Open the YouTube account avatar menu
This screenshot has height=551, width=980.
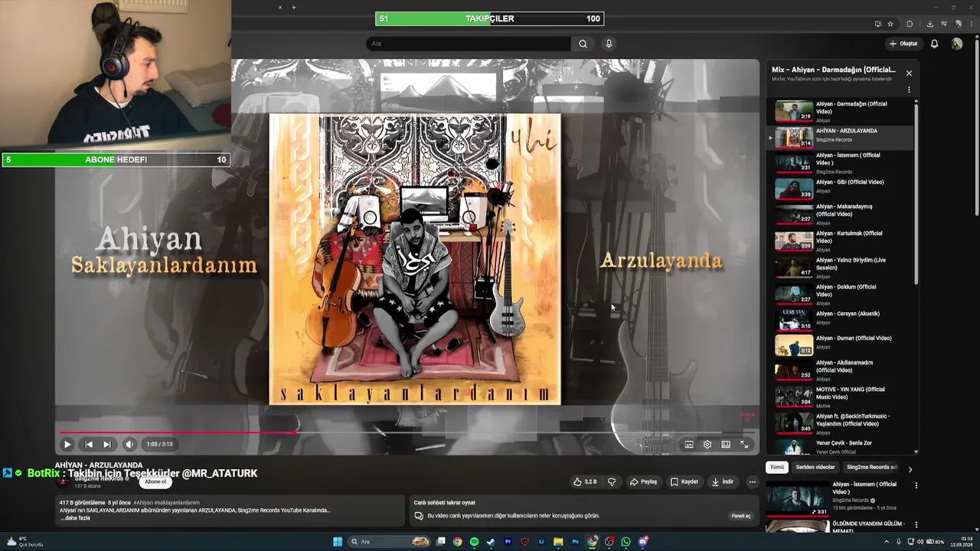tap(957, 44)
